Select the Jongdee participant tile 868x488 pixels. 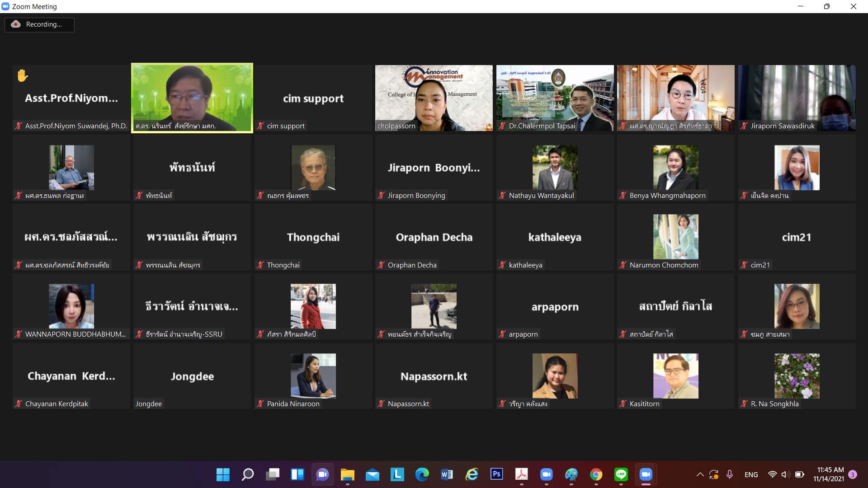point(192,376)
